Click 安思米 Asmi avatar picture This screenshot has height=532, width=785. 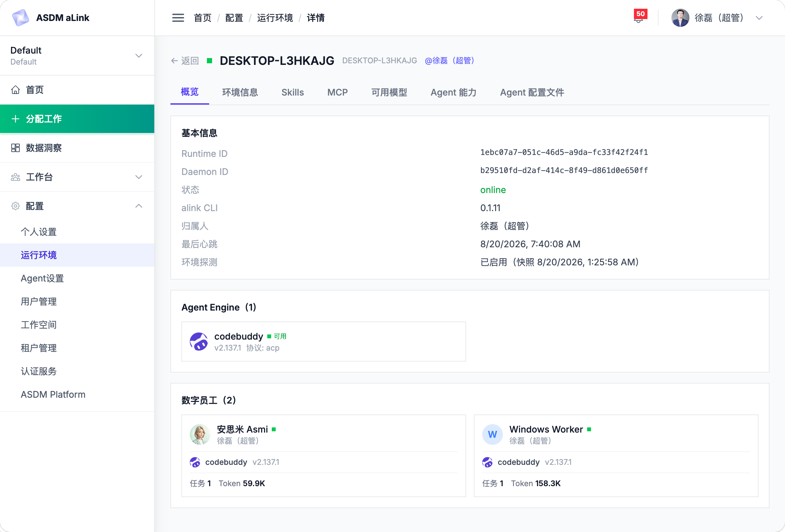click(199, 435)
